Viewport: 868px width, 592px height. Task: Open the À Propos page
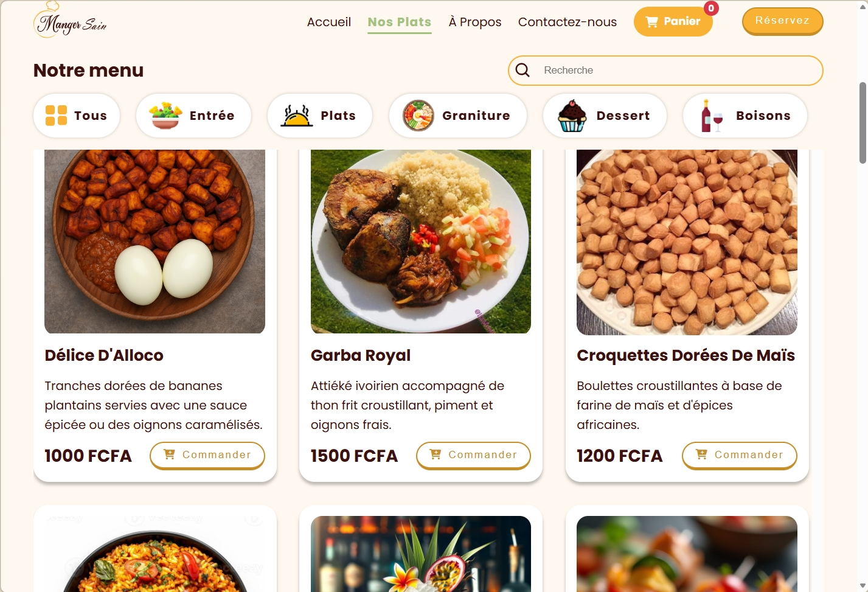[x=475, y=22]
